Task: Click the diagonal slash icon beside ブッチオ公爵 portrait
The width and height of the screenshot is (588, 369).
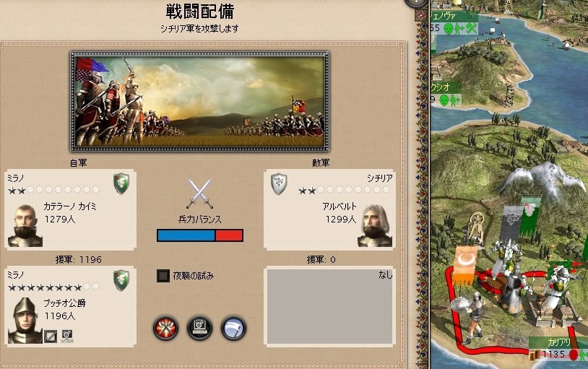Action: [51, 337]
